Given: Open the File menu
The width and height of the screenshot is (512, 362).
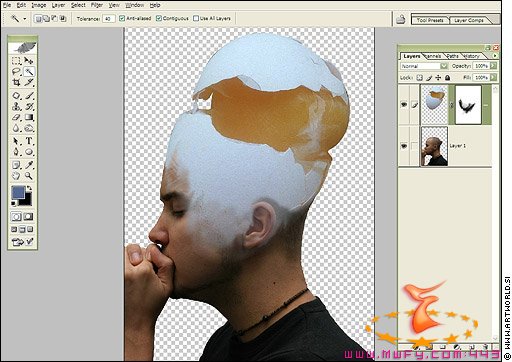Looking at the screenshot, I should pyautogui.click(x=7, y=5).
